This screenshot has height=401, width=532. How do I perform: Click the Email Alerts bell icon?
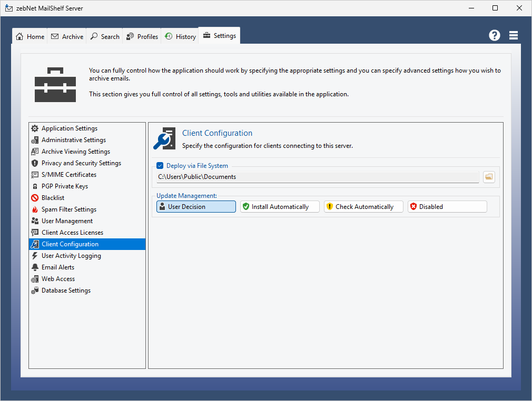tap(35, 267)
